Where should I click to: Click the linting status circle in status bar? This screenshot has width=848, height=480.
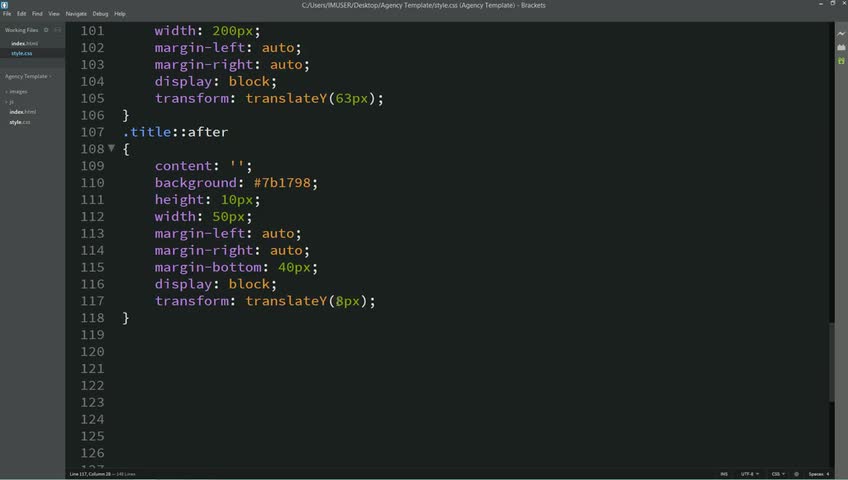[796, 474]
